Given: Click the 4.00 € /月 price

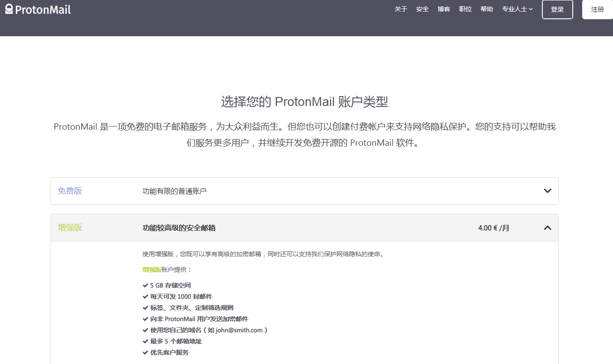Looking at the screenshot, I should 494,228.
